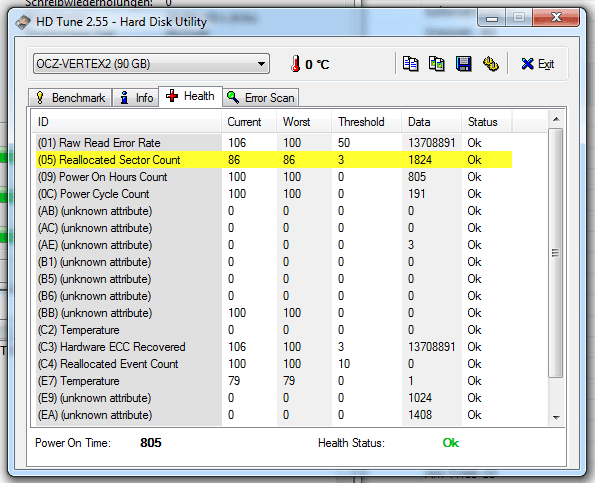
Task: Click the Exit button
Action: click(538, 64)
